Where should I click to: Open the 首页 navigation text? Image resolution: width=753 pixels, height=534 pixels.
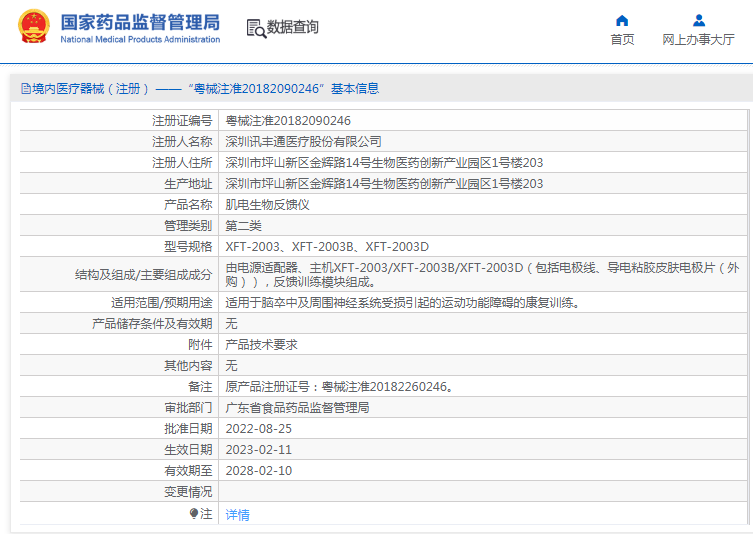coord(622,40)
